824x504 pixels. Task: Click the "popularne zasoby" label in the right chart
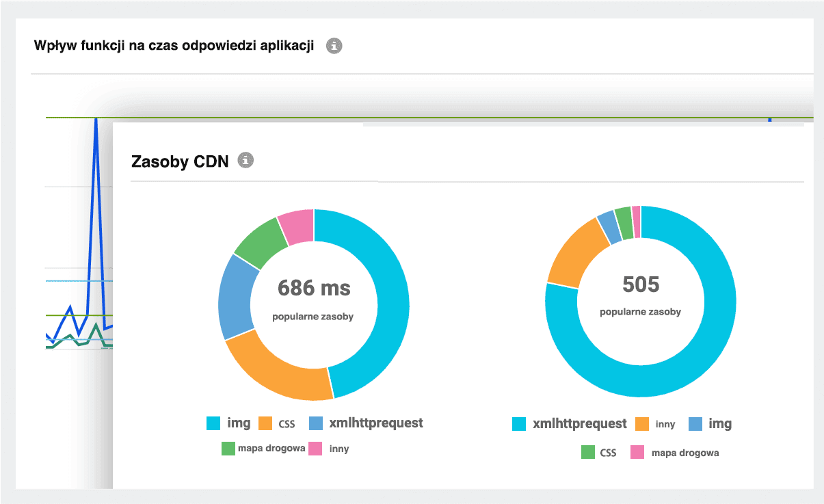[640, 312]
